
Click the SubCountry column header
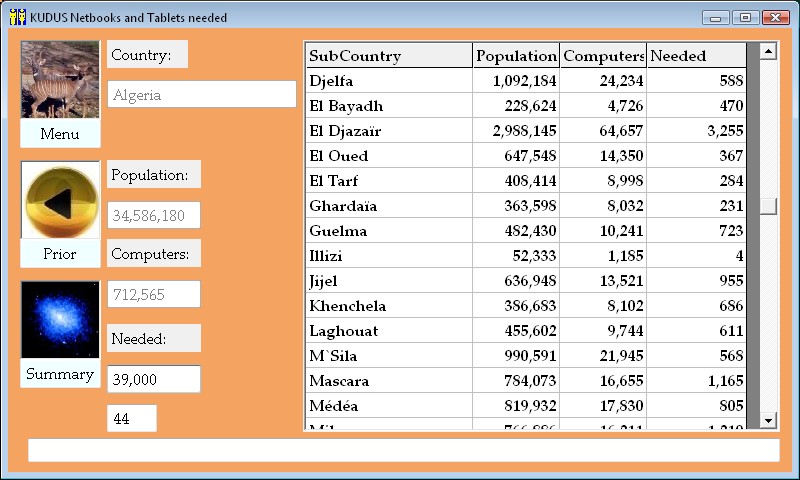click(x=389, y=56)
